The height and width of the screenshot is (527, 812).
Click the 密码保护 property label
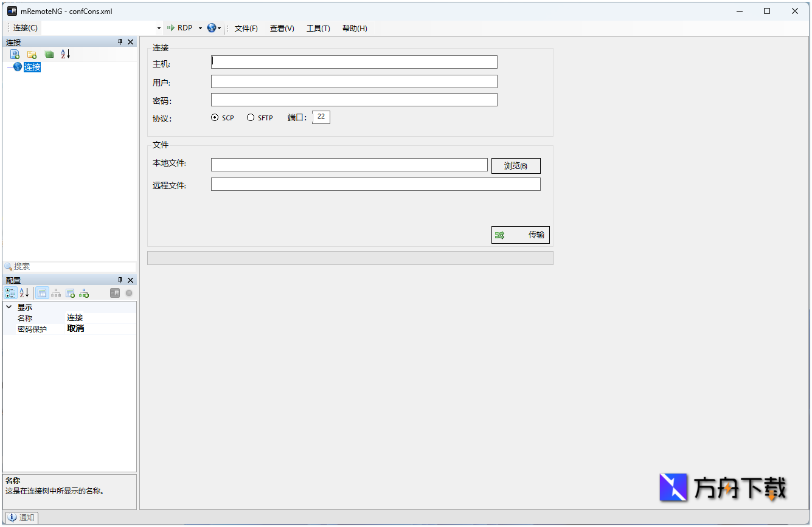coord(32,329)
